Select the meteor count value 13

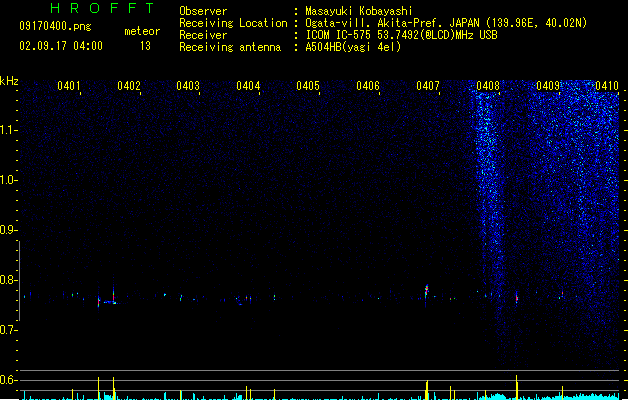tap(145, 46)
